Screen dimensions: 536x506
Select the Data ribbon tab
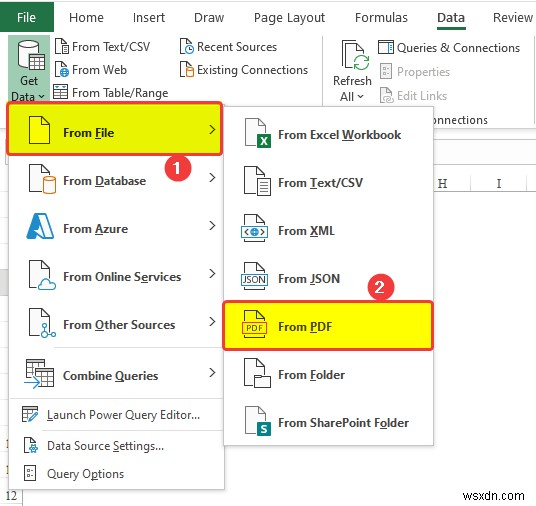click(451, 17)
